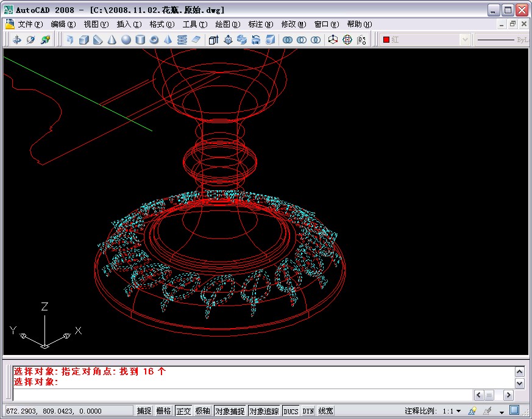Viewport: 532px width, 419px height.
Task: Select the Polysolid tool
Action: click(70, 40)
